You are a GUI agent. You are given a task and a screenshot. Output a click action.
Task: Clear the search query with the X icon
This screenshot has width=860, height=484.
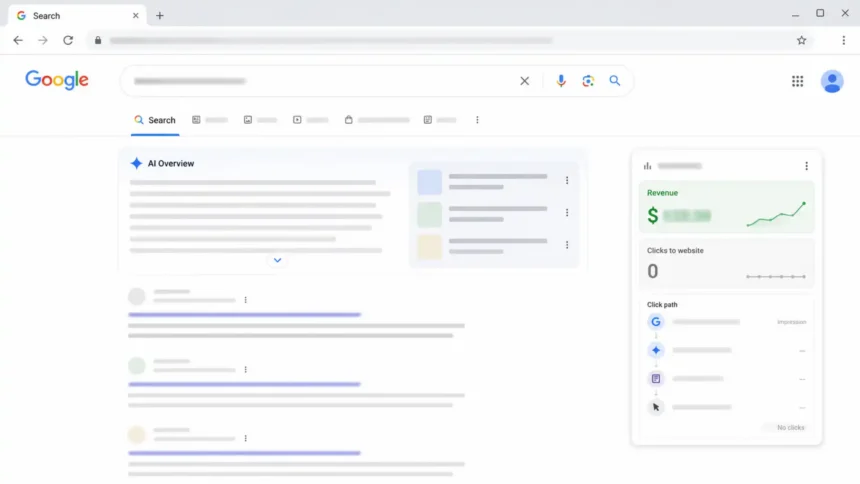coord(524,81)
